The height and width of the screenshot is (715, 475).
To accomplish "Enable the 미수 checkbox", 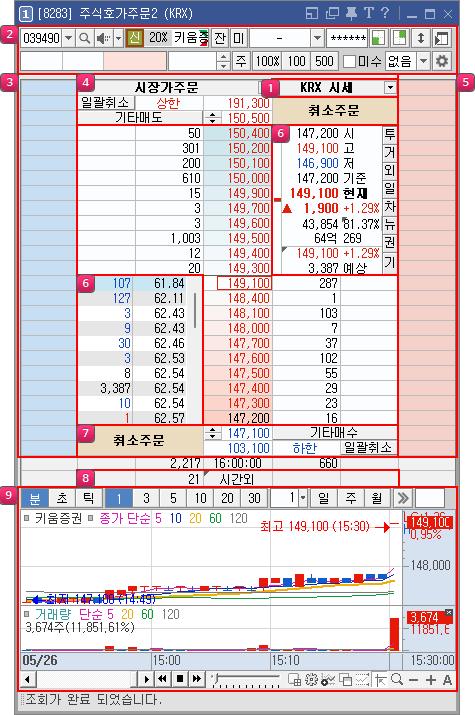I will click(349, 62).
